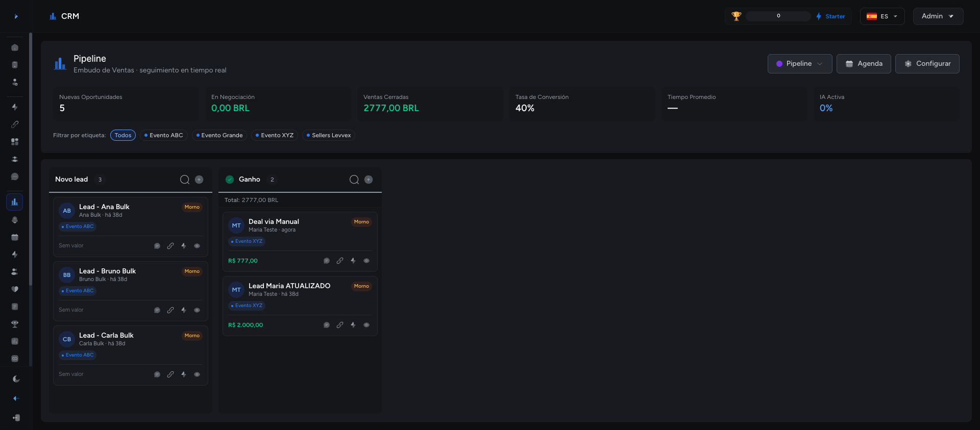Open the calendar icon in the sidebar
The image size is (980, 430).
tap(15, 237)
